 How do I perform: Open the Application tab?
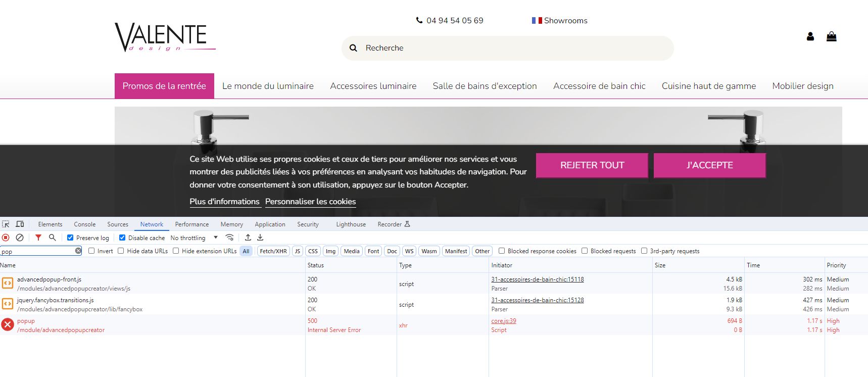pos(270,224)
